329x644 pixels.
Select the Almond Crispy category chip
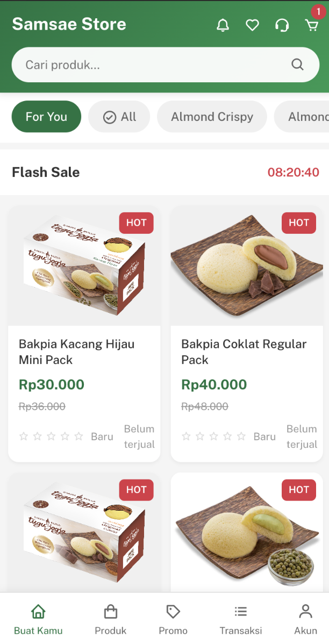212,117
